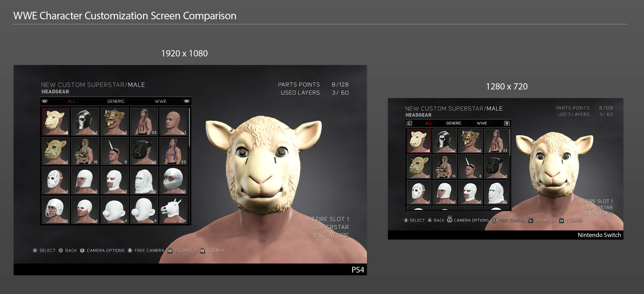Switch to GENERIC tab on Switch screen
Viewport: 644px width, 294px height.
click(454, 123)
